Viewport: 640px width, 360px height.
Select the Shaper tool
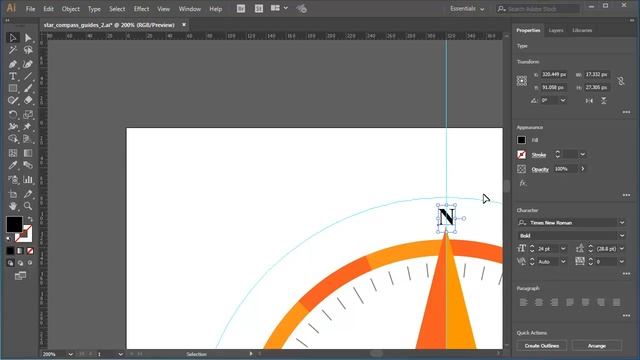click(13, 100)
